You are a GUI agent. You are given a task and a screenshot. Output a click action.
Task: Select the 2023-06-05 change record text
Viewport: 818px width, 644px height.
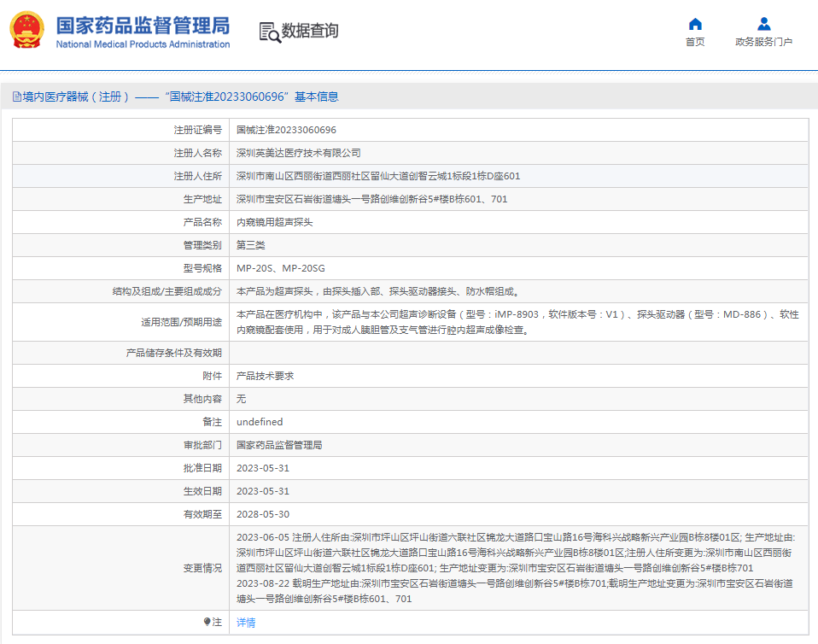(516, 553)
